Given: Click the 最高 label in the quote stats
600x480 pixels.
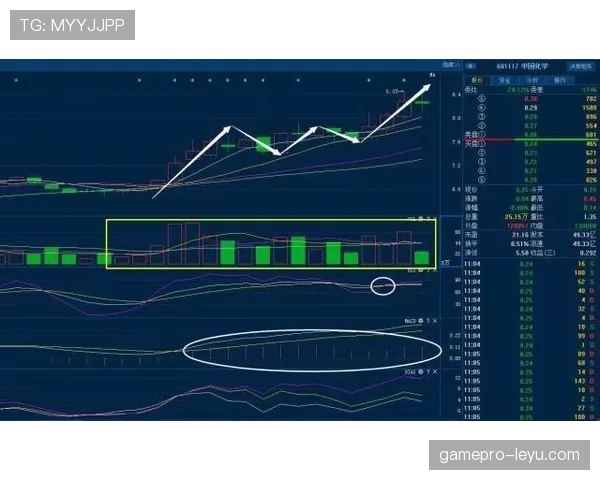Looking at the screenshot, I should click(x=536, y=199).
